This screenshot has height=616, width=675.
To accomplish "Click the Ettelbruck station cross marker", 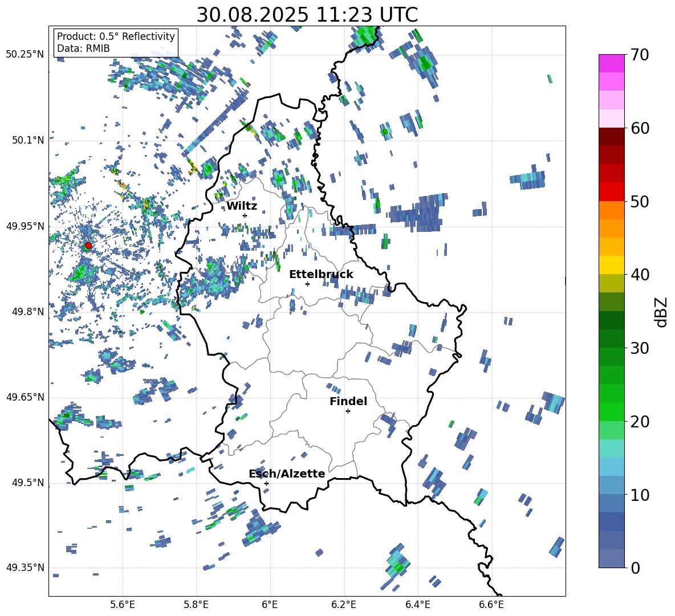I will tap(307, 284).
